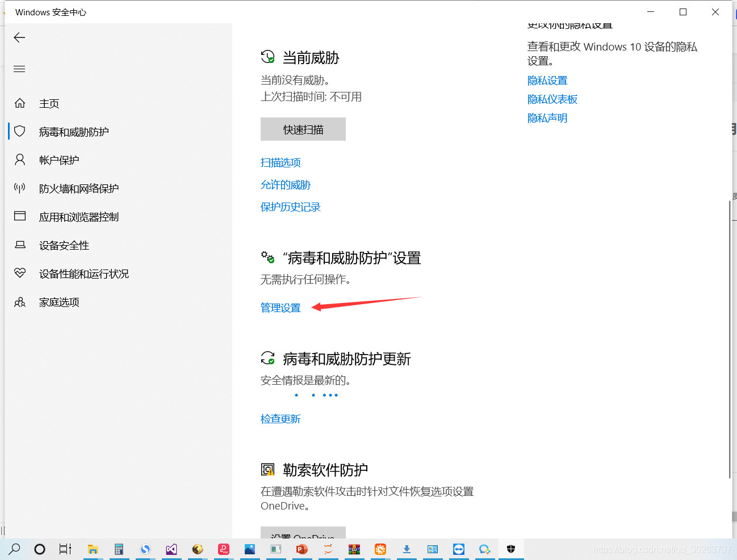Click the 安全情报是最新的。 text

306,381
